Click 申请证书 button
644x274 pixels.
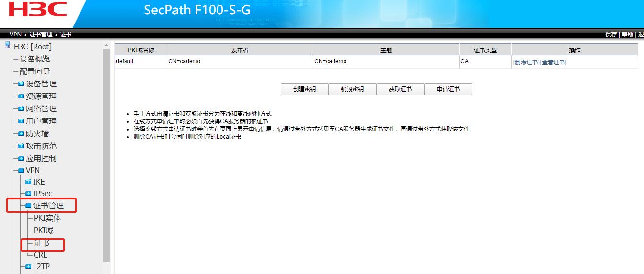tap(448, 89)
